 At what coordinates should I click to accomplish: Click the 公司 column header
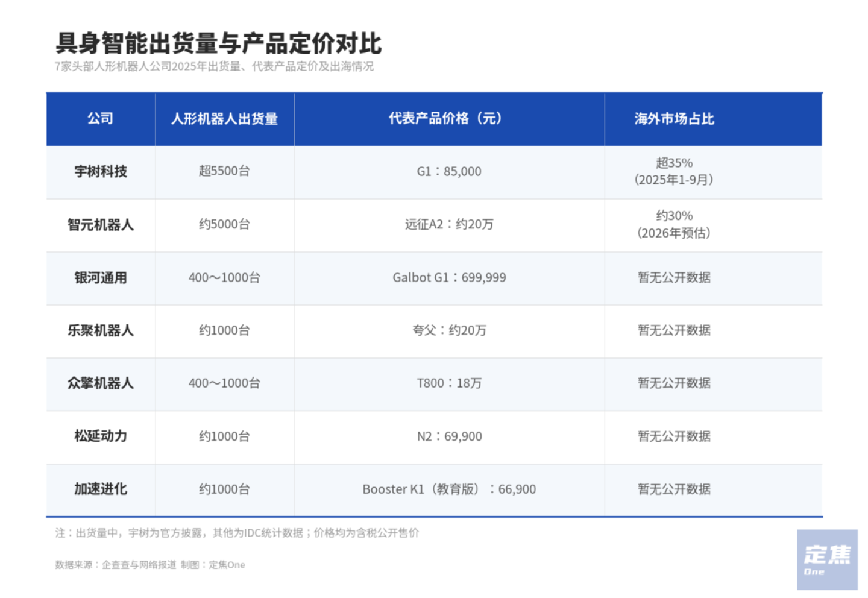101,119
